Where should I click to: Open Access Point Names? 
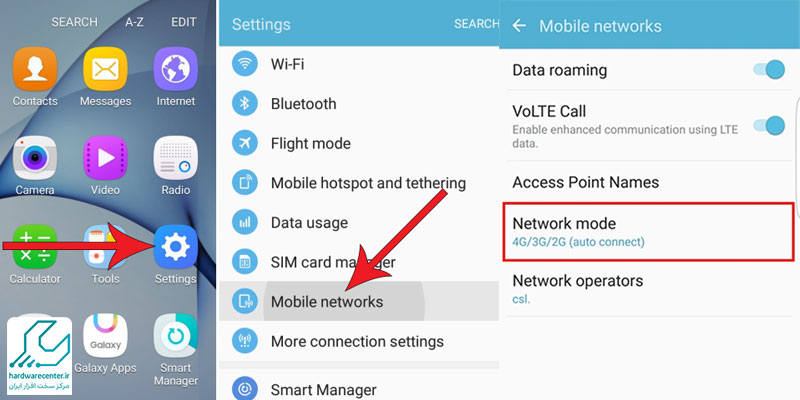click(x=649, y=182)
